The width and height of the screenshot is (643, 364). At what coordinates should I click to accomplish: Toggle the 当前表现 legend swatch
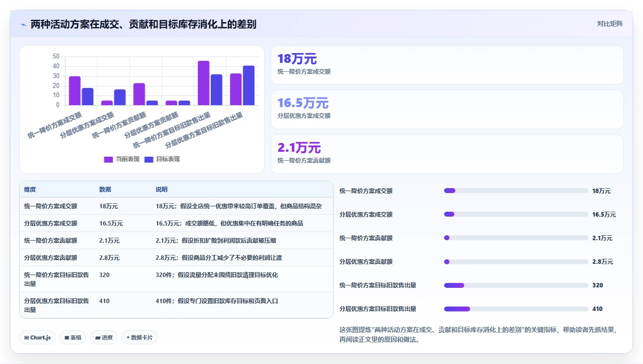[109, 159]
